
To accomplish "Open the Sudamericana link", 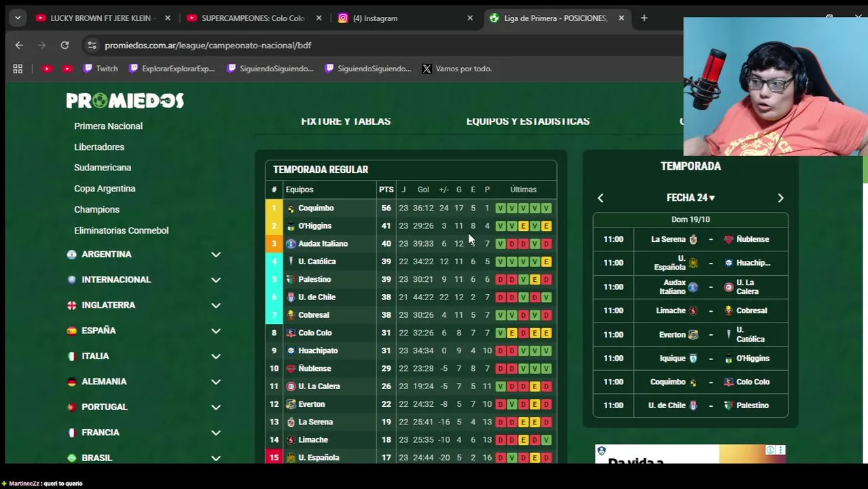I will point(103,168).
